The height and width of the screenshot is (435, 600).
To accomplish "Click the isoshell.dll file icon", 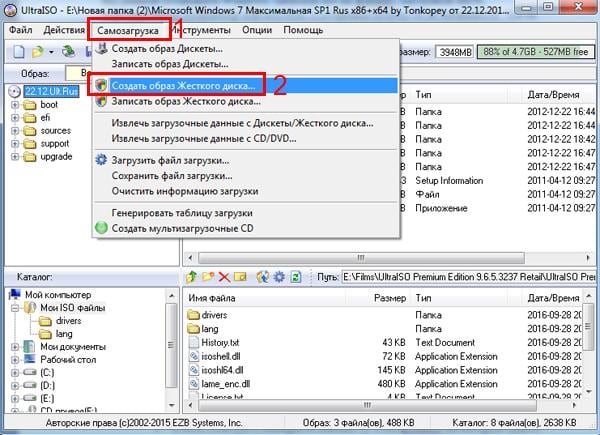I will (x=194, y=357).
